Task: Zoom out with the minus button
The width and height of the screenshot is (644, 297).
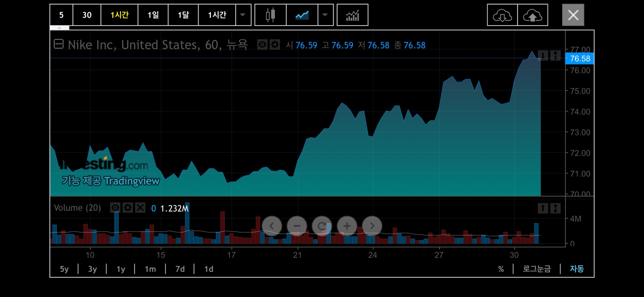Action: (297, 226)
